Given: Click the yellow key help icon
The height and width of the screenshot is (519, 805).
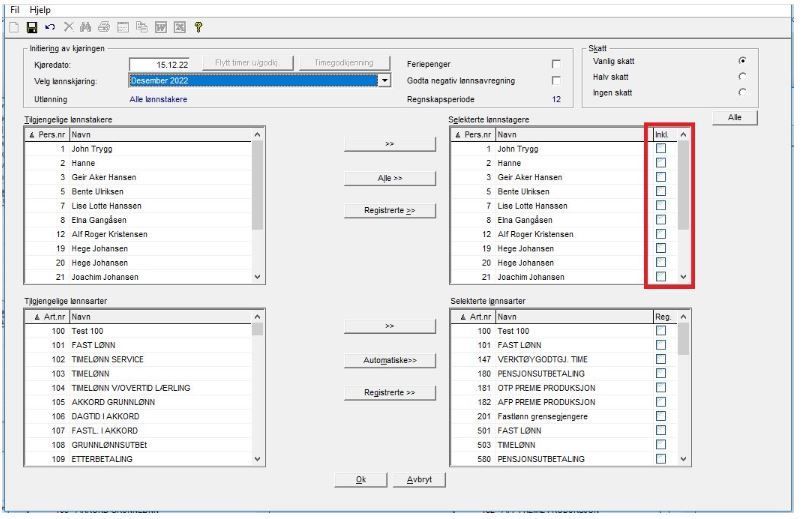Looking at the screenshot, I should click(x=199, y=27).
